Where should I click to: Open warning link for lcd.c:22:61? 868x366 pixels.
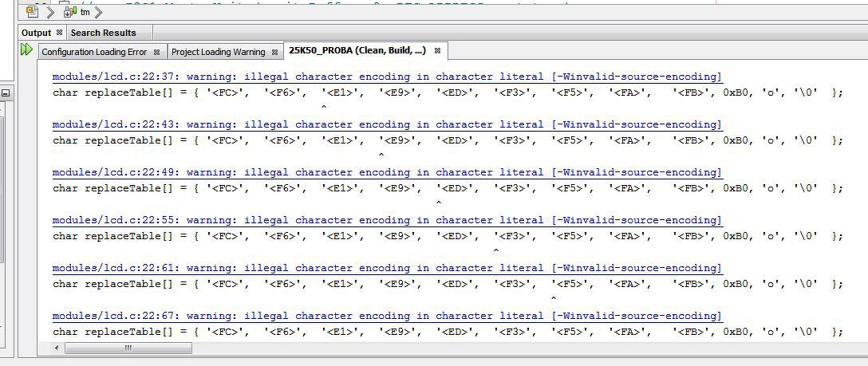tap(387, 268)
